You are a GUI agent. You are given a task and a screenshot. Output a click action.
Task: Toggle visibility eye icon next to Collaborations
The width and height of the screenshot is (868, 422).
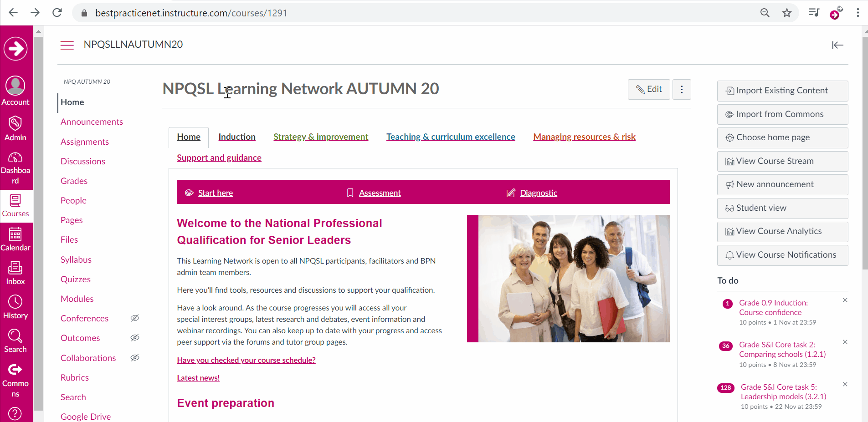click(135, 358)
